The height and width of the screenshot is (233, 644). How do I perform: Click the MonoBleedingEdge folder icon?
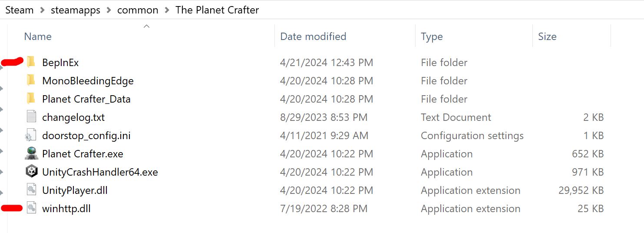[x=31, y=80]
